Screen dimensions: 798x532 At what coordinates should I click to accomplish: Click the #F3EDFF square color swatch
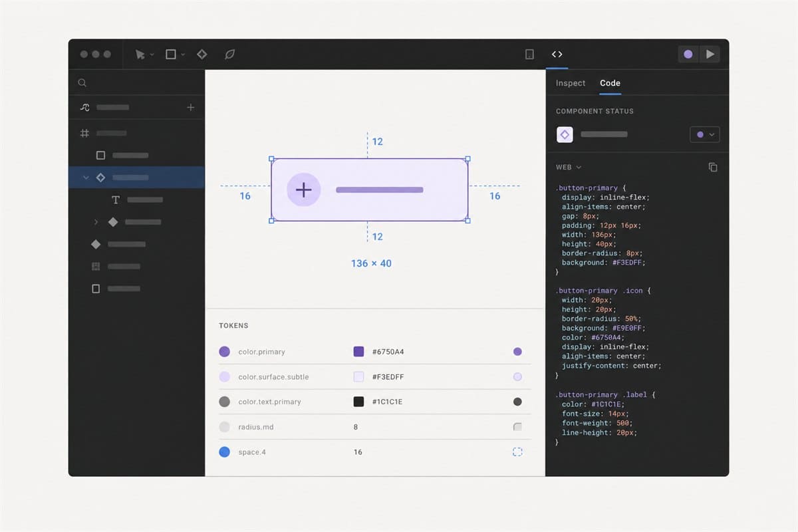point(358,376)
